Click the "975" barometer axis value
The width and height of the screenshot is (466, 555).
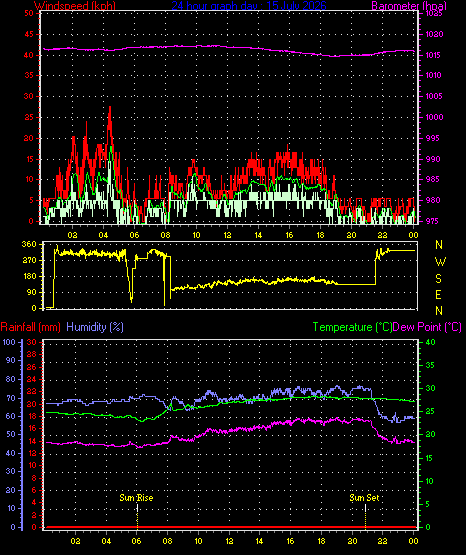433,221
